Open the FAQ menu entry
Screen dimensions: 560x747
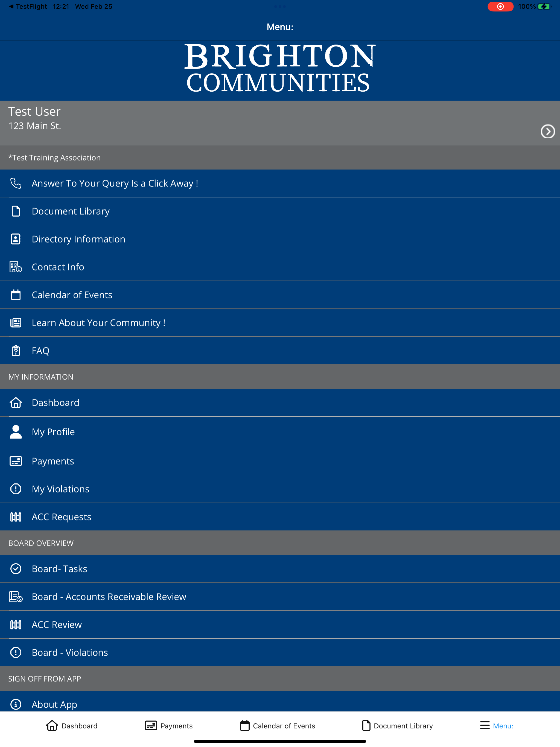click(280, 351)
